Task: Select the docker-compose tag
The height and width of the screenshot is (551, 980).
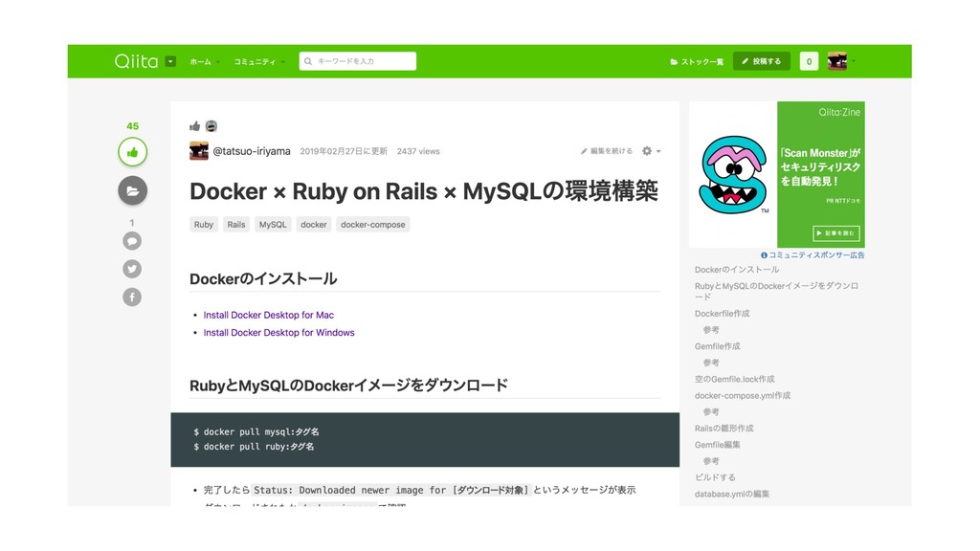Action: pyautogui.click(x=373, y=224)
